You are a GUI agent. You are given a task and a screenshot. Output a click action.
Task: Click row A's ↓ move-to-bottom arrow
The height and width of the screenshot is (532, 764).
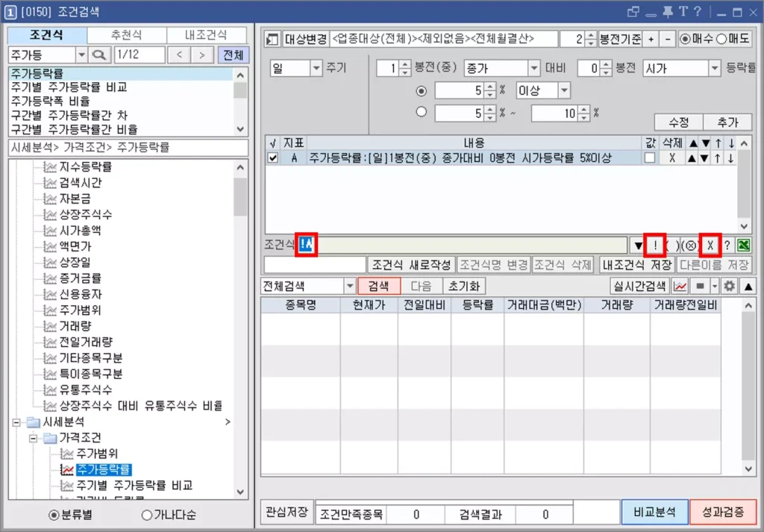coord(730,158)
